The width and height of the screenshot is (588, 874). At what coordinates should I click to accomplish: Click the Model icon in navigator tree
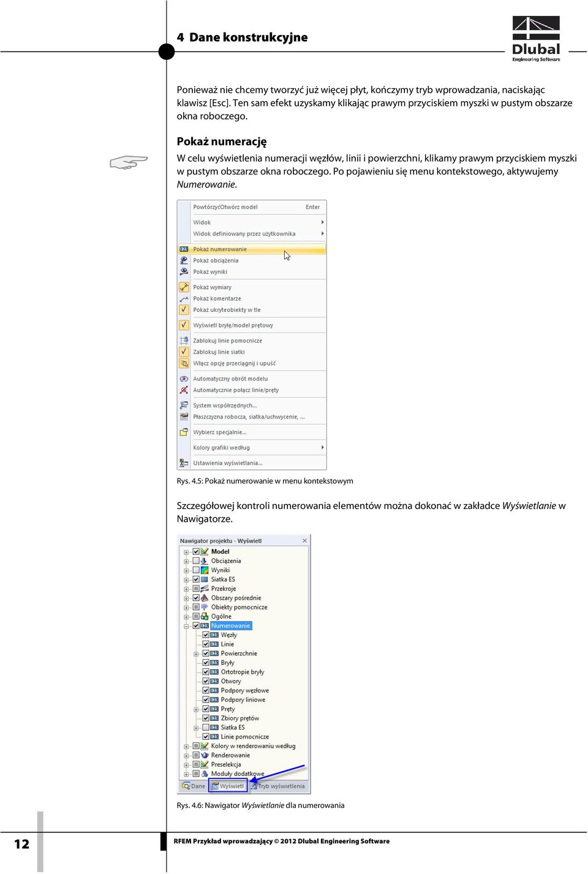[x=205, y=552]
